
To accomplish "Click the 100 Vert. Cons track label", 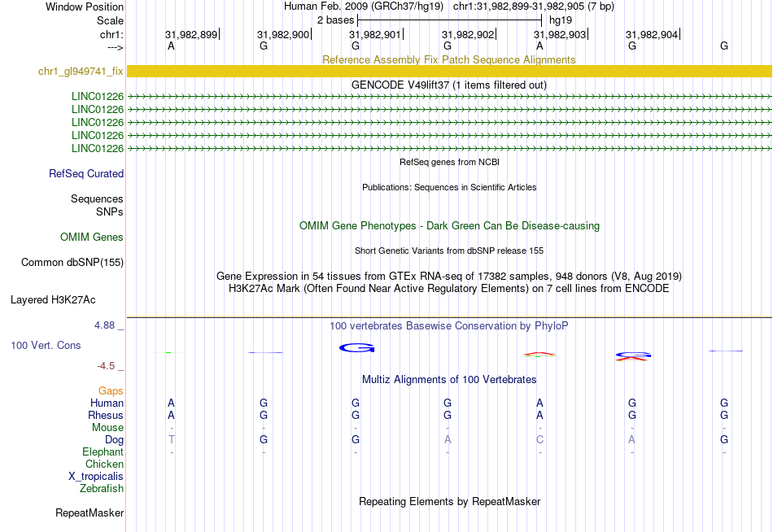I will click(46, 345).
